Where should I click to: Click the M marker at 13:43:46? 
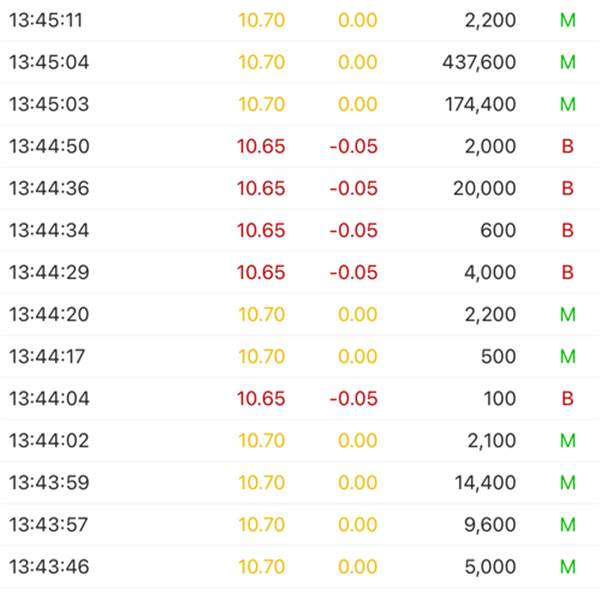(x=568, y=567)
